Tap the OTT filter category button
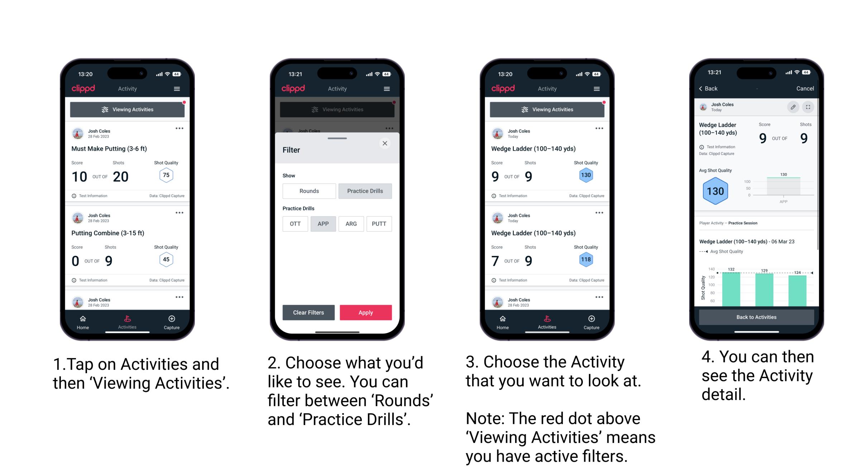The height and width of the screenshot is (467, 868). coord(295,223)
